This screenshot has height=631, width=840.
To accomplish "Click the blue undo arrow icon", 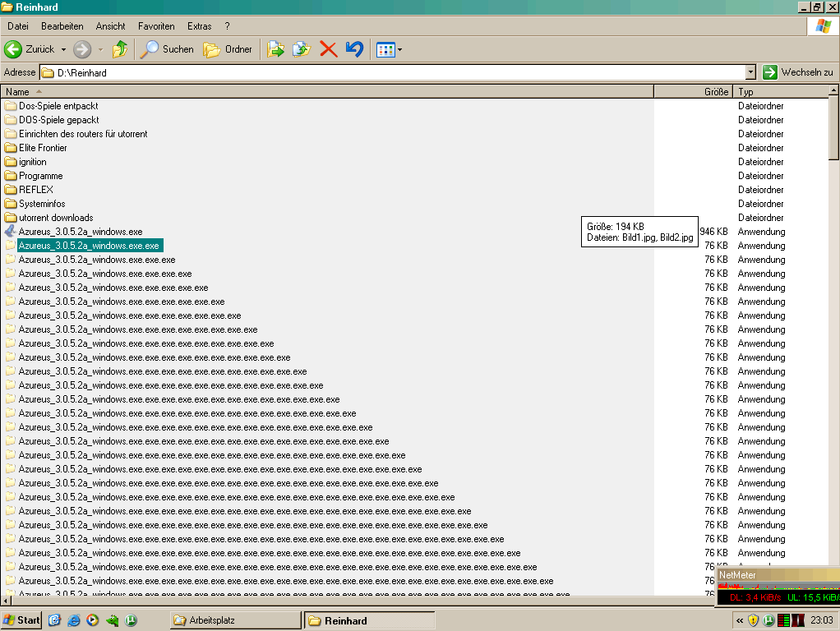I will point(354,49).
